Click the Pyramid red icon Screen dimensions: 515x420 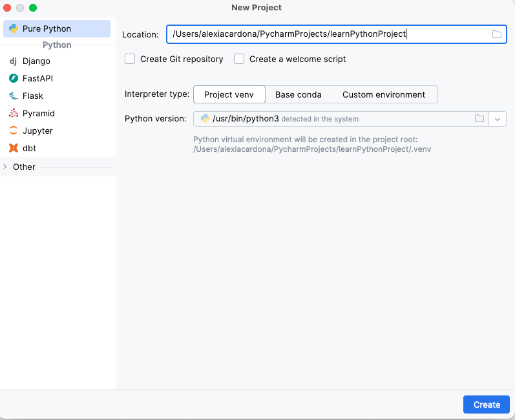[x=14, y=113]
